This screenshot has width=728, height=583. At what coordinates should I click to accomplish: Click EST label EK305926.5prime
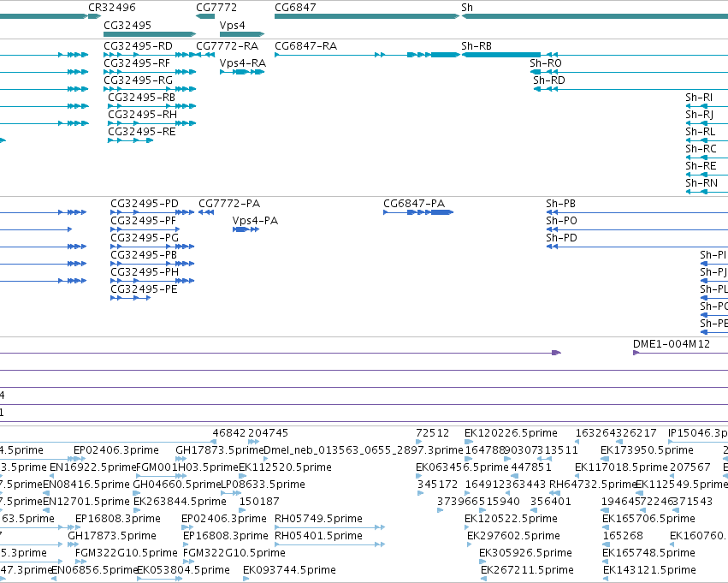click(x=525, y=553)
